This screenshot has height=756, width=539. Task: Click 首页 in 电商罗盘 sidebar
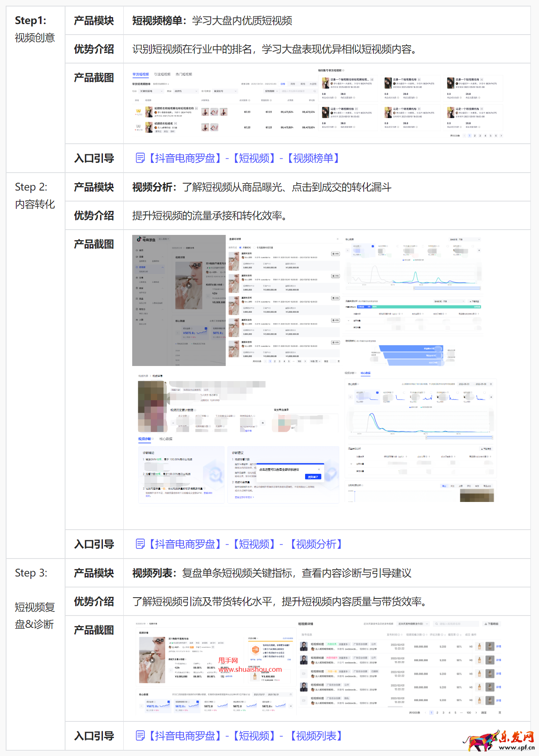(x=140, y=250)
